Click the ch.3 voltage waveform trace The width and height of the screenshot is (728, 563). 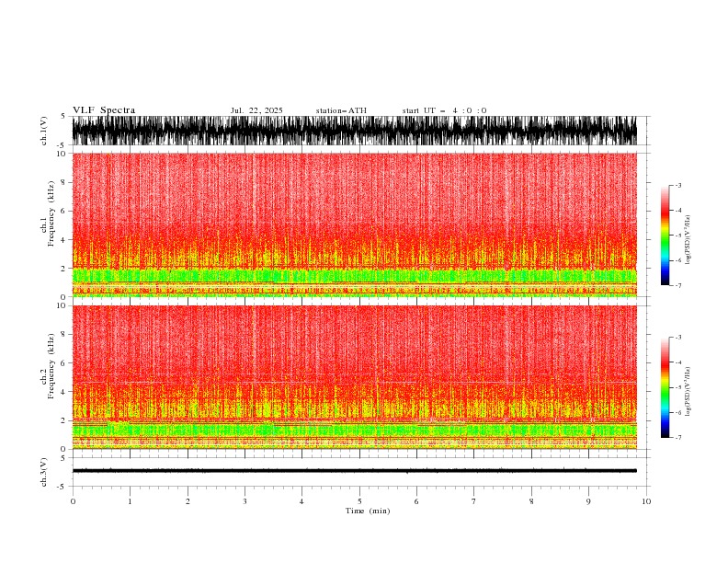[x=355, y=471]
